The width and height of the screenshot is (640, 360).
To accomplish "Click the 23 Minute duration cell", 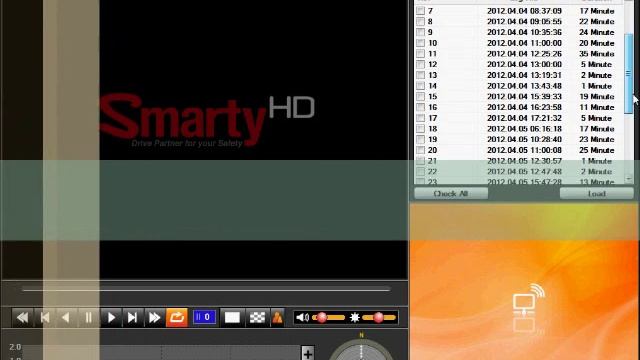I will click(x=597, y=140).
